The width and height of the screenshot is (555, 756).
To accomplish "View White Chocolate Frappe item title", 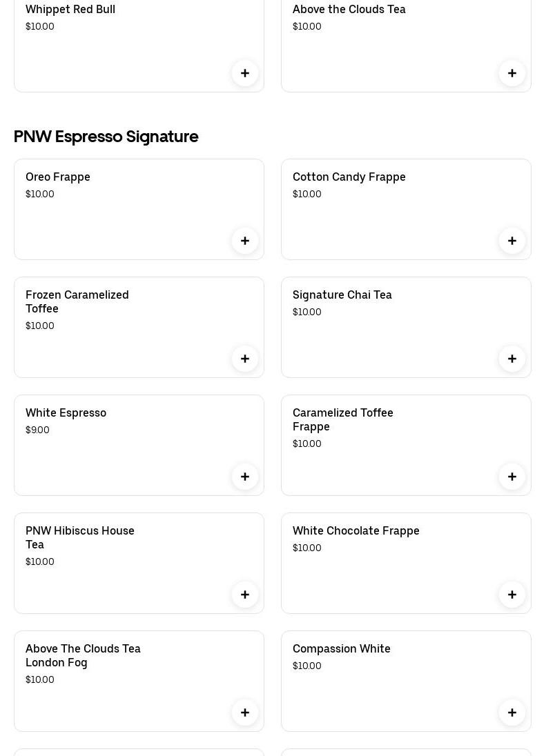I will pos(356,531).
